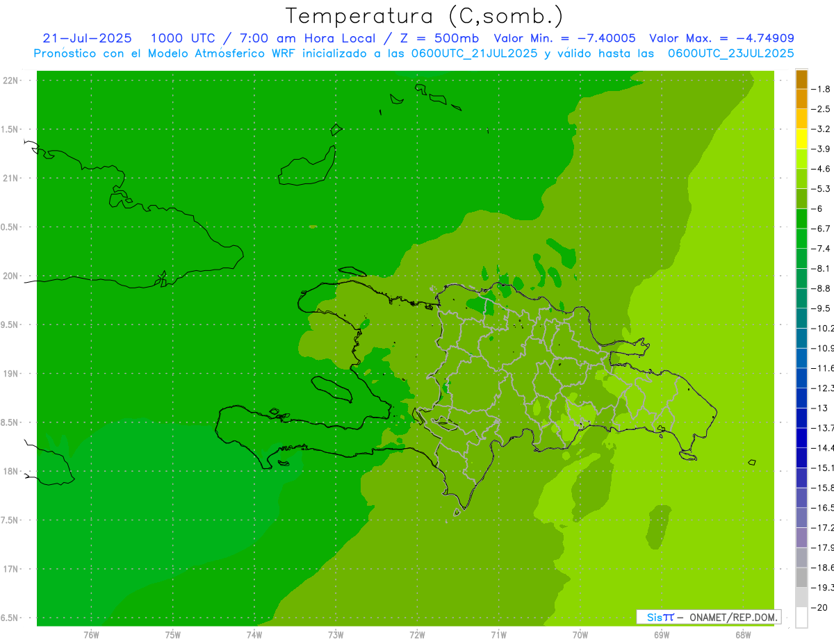Select the teal legend swatch between -9.5 and -10.2
Viewport: 834px width, 644px height.
[x=801, y=318]
